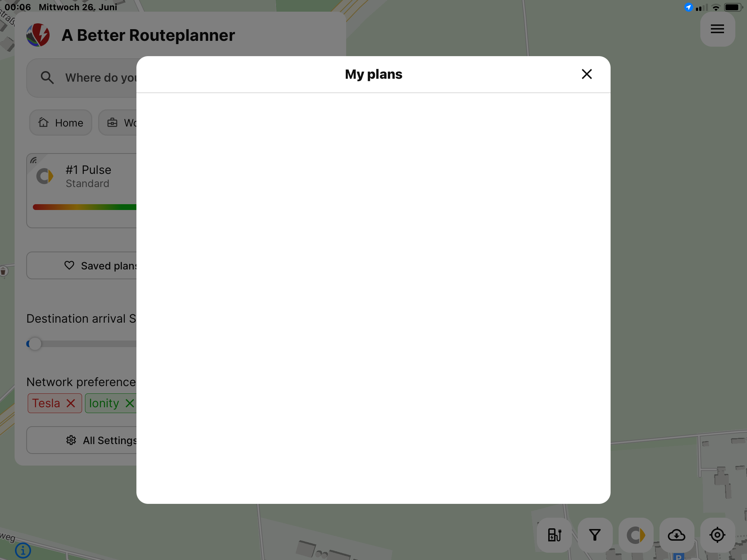747x560 pixels.
Task: Open the map filter funnel icon
Action: point(595,535)
